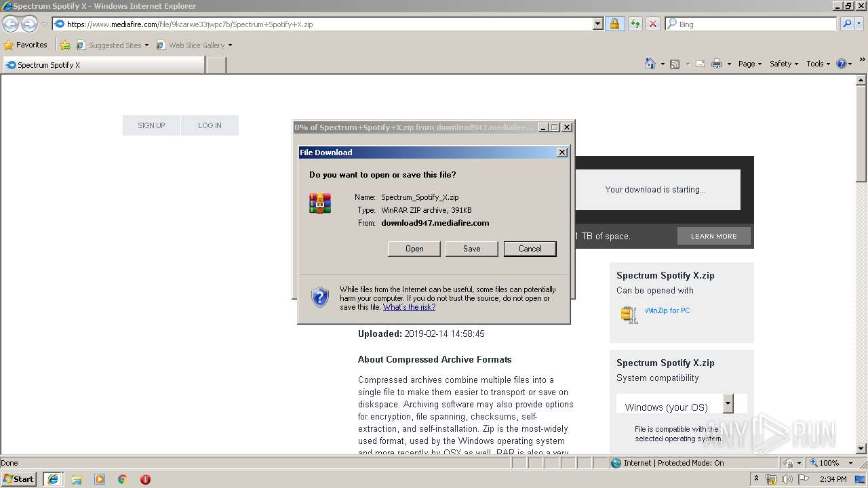
Task: Click the RSS feeds icon
Action: (x=674, y=64)
